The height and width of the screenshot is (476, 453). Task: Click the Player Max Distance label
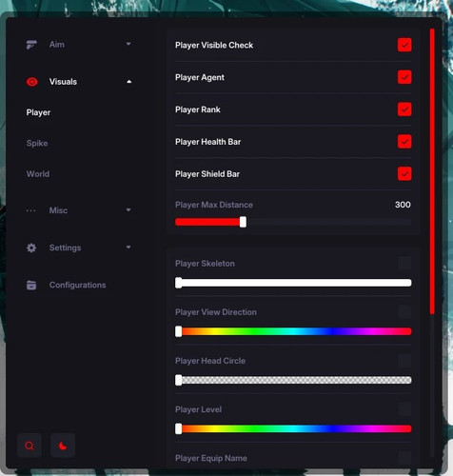(x=214, y=205)
